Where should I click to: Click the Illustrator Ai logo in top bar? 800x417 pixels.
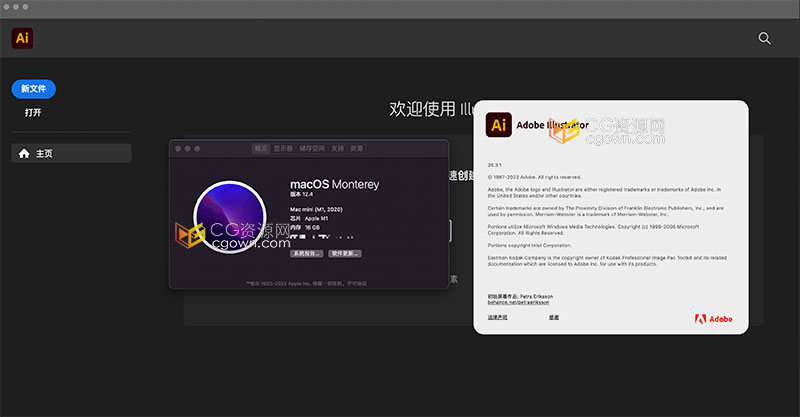tap(22, 38)
